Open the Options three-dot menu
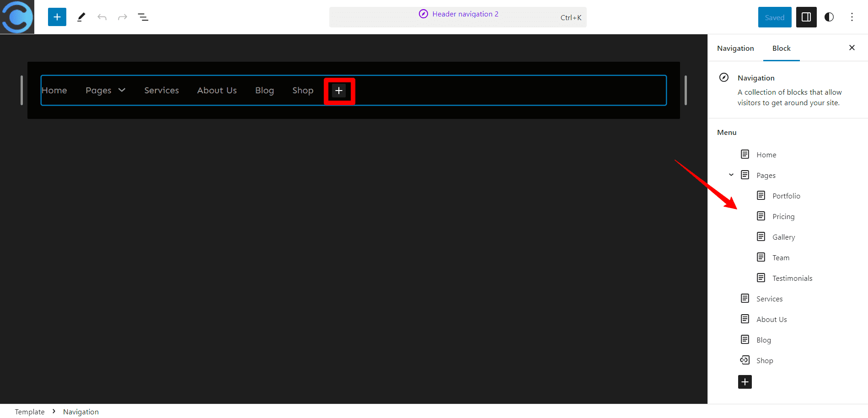The image size is (868, 418). click(x=852, y=17)
